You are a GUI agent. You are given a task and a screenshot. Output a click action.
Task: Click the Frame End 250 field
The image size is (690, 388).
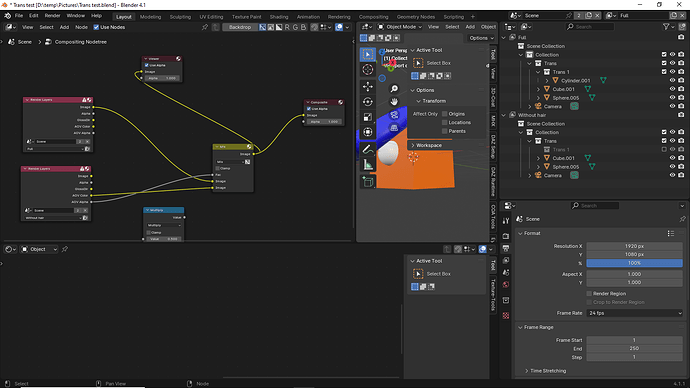pos(635,348)
